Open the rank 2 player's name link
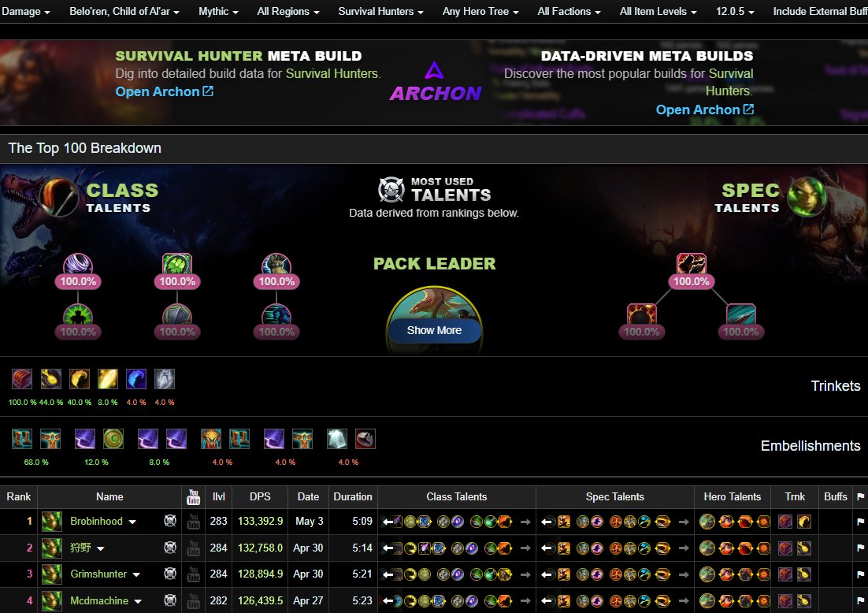Image resolution: width=868 pixels, height=613 pixels. [x=81, y=548]
